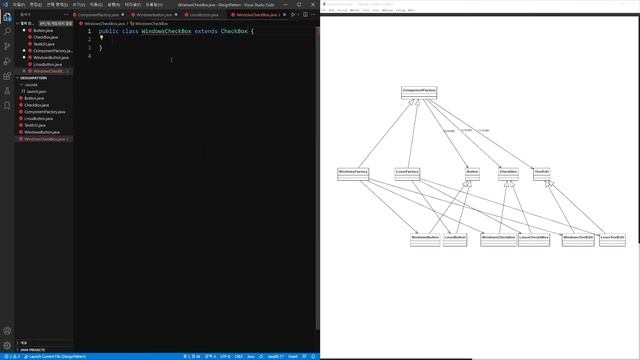Image resolution: width=640 pixels, height=360 pixels.
Task: Expand the Outline section at sidebar bottom
Action: click(23, 343)
